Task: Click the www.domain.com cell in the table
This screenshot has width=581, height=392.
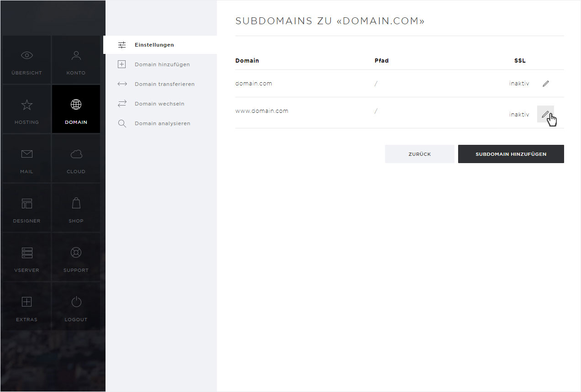Action: click(262, 111)
